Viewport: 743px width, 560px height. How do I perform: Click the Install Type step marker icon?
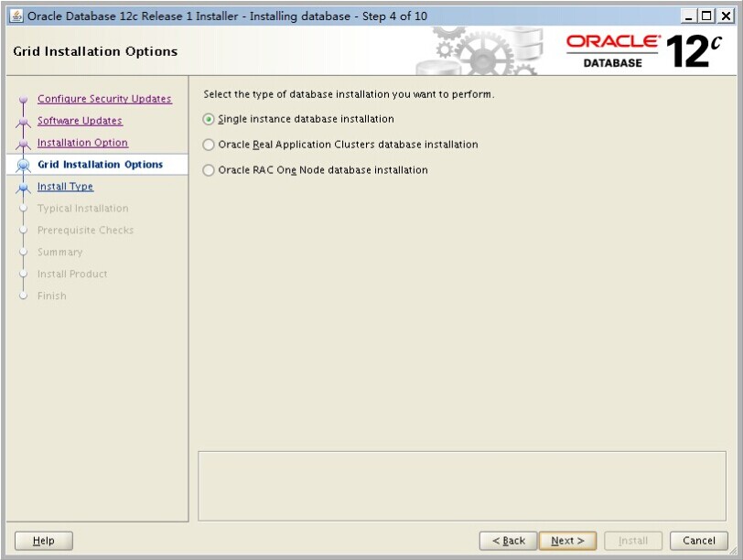click(24, 188)
